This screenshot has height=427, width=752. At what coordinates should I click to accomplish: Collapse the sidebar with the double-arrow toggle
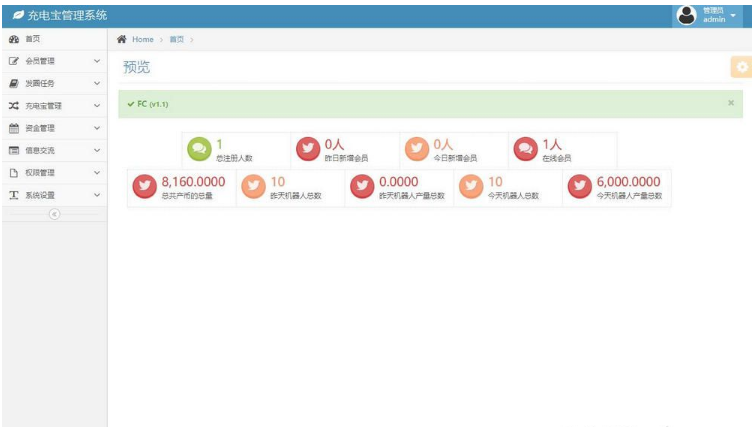coord(54,214)
